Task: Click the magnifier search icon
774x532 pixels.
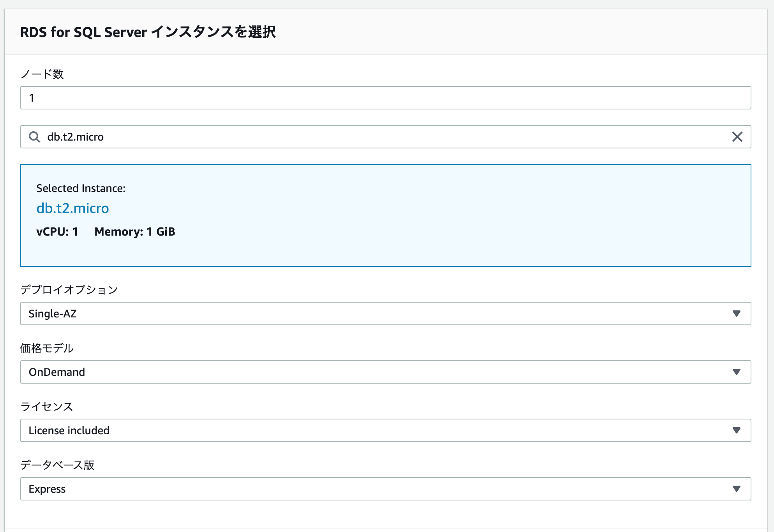Action: coord(34,137)
